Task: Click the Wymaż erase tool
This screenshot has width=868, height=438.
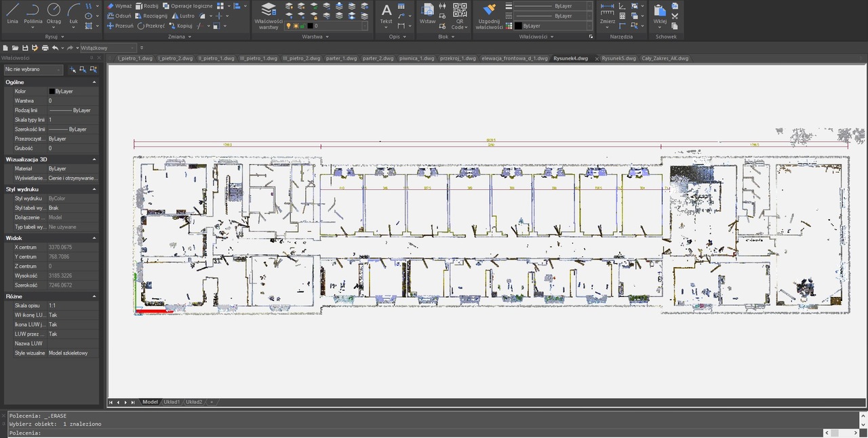Action: point(119,5)
